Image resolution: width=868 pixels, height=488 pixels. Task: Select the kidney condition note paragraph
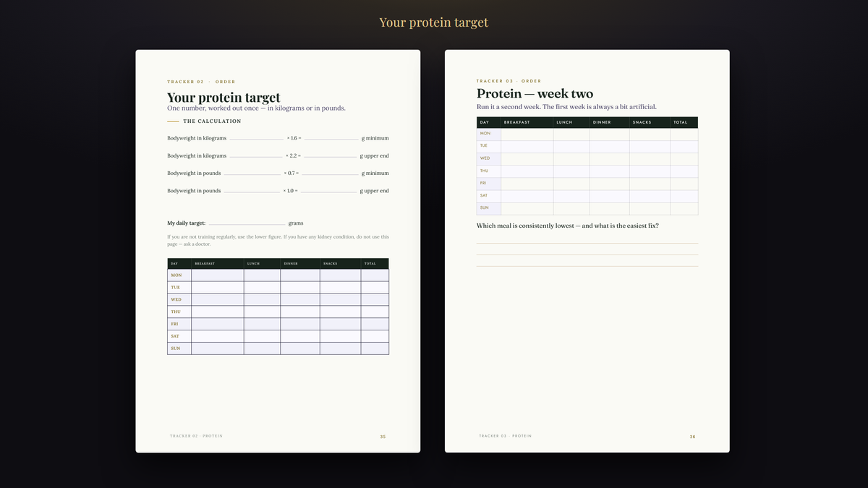pos(278,240)
